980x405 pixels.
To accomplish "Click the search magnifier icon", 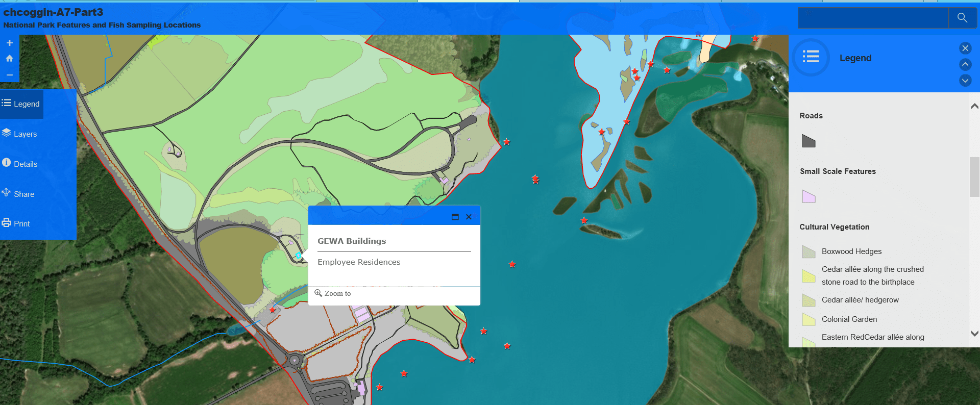I will click(x=962, y=18).
